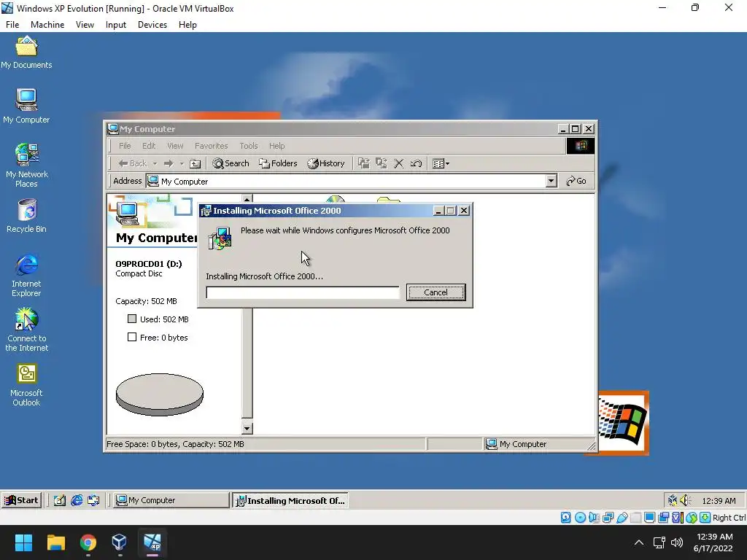Launch Internet Explorer from quick launch bar
The image size is (747, 560).
(x=76, y=500)
